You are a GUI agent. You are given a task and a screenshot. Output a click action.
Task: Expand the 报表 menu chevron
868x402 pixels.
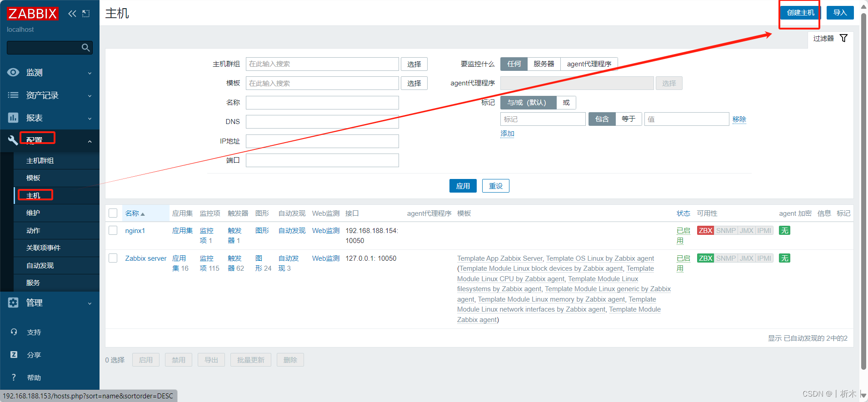tap(90, 119)
